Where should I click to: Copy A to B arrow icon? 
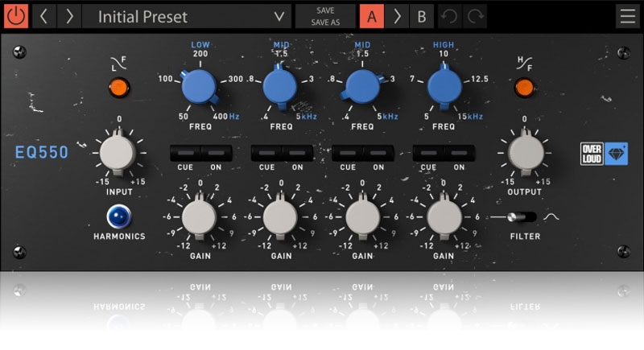pos(396,16)
